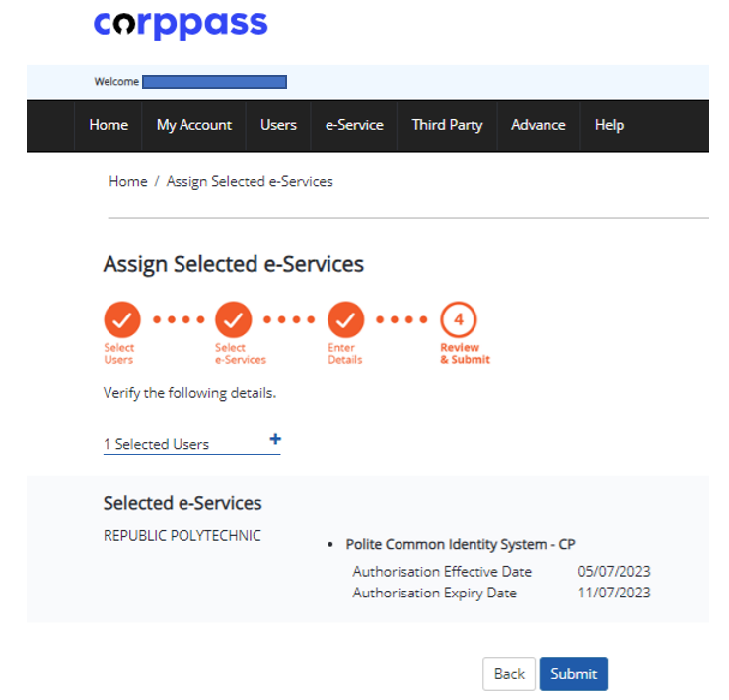Image resolution: width=729 pixels, height=700 pixels.
Task: Open the e-Service menu
Action: point(354,125)
